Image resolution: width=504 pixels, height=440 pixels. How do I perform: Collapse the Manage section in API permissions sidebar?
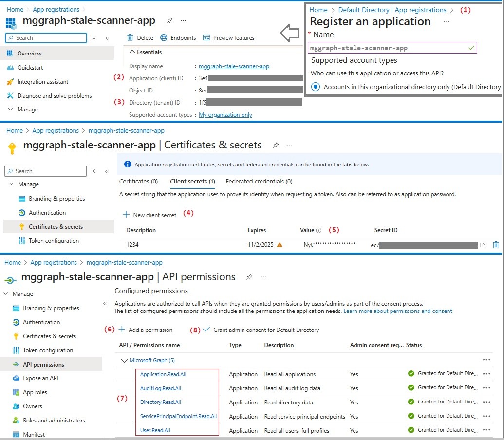[6, 294]
